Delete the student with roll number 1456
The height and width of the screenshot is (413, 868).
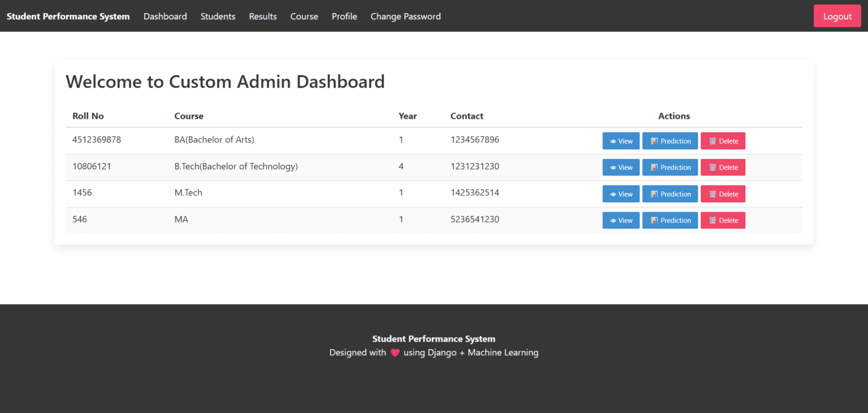723,194
